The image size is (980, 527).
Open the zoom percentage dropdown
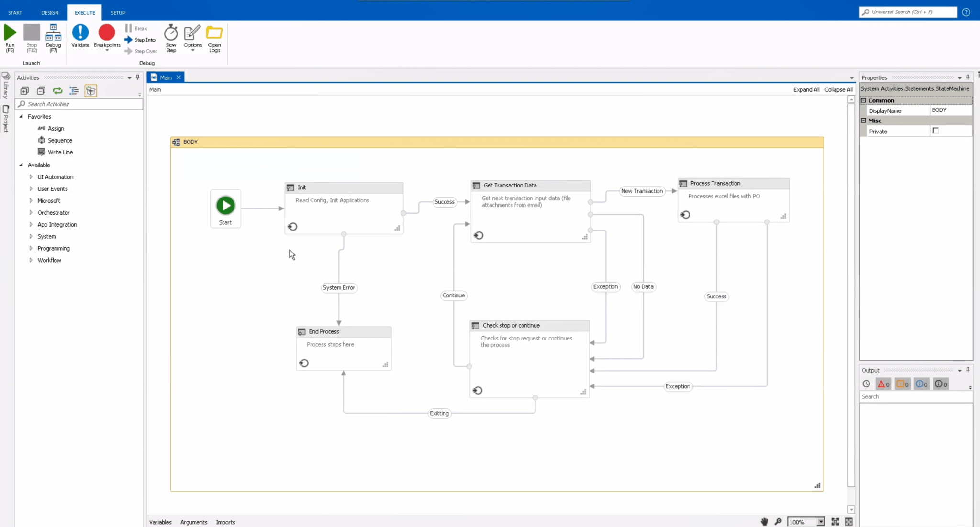tap(820, 522)
